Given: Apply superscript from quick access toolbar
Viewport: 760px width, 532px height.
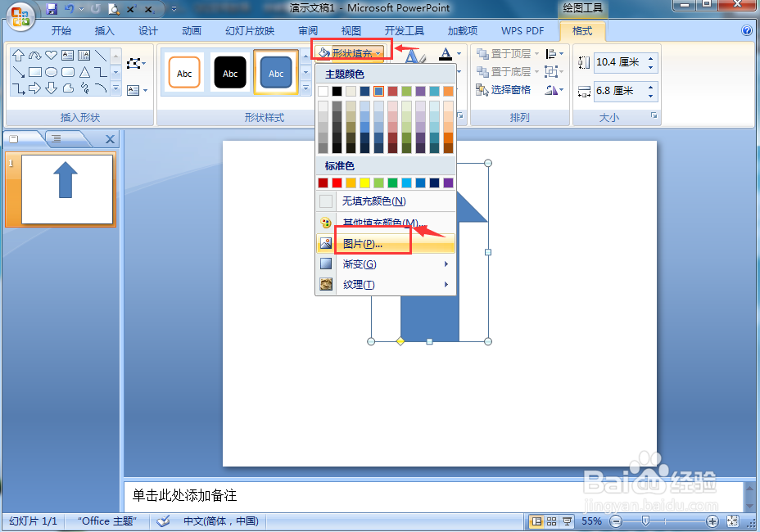Looking at the screenshot, I should point(131,9).
